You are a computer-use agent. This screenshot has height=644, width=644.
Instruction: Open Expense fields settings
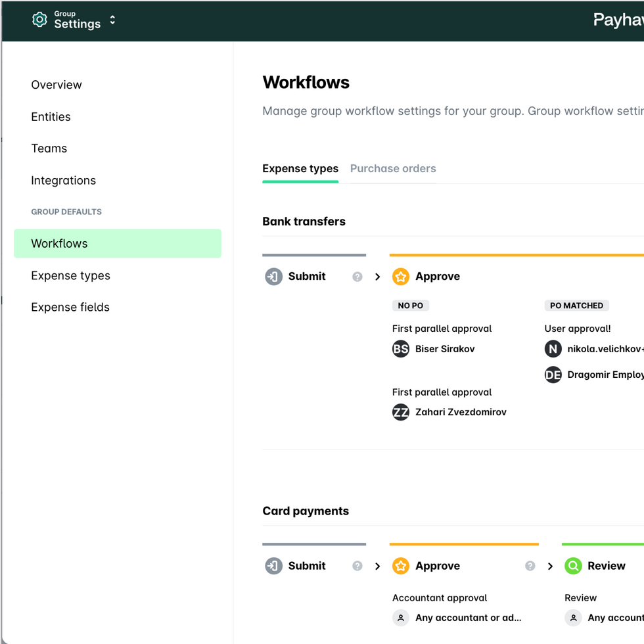(70, 308)
